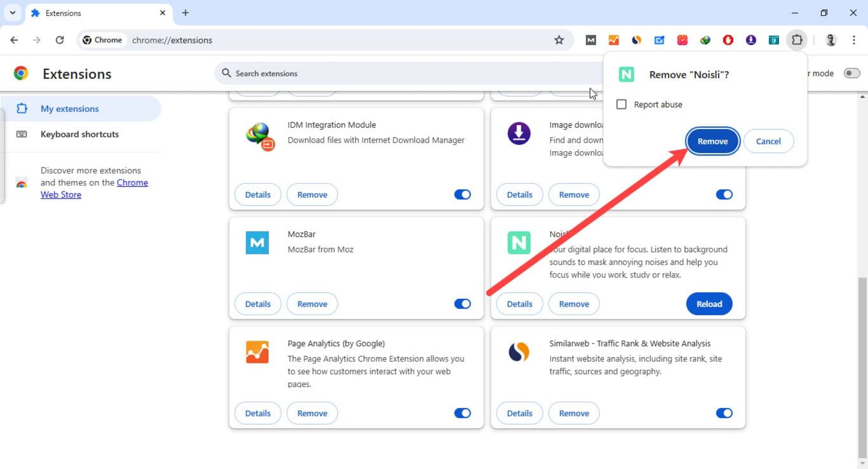The height and width of the screenshot is (469, 868).
Task: Cancel the Noisli removal dialog
Action: [x=768, y=141]
